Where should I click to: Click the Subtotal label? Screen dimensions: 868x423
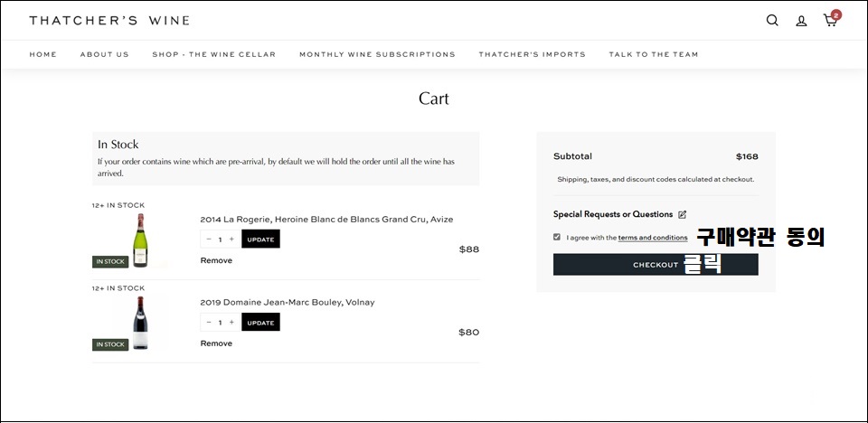pyautogui.click(x=572, y=156)
